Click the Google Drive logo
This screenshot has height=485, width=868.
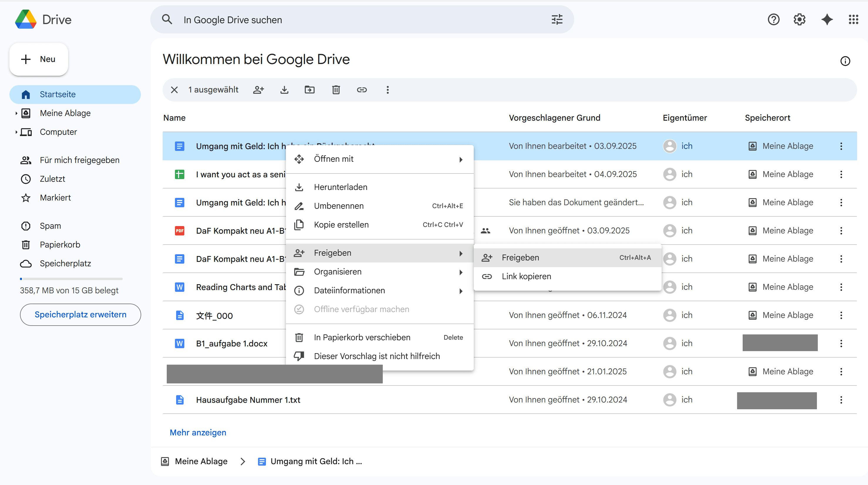pos(26,20)
